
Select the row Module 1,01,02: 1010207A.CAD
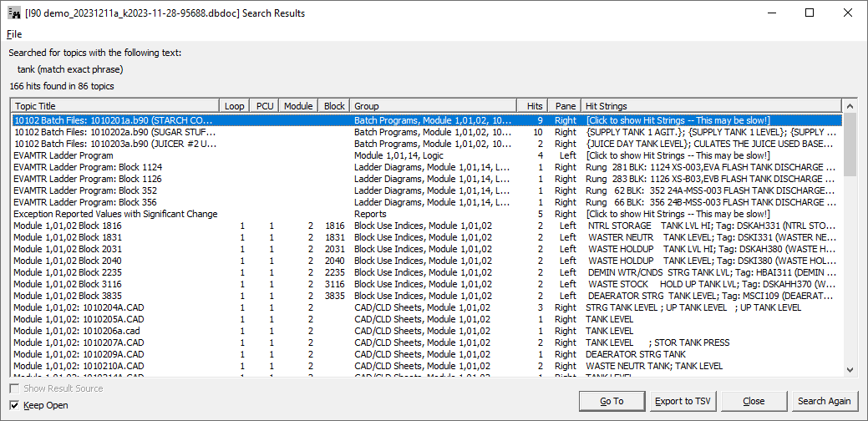[x=427, y=342]
